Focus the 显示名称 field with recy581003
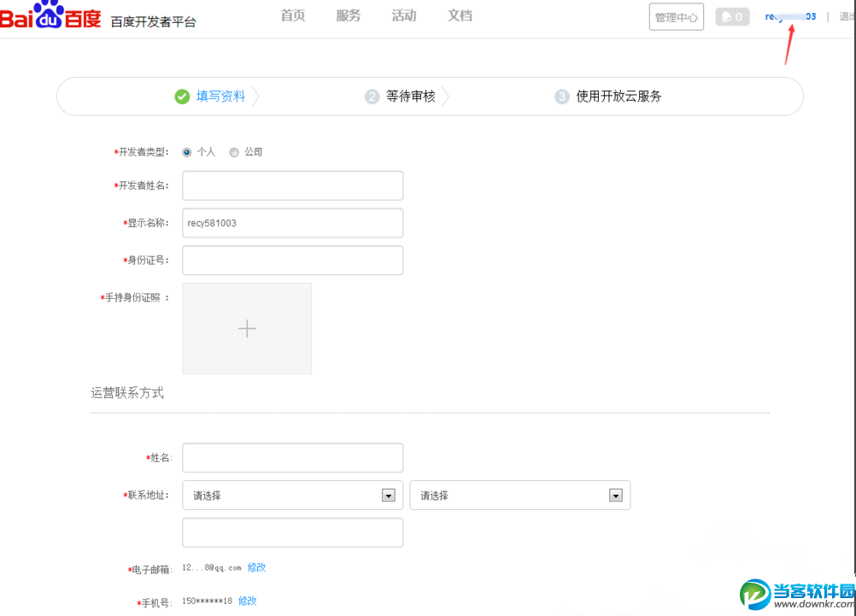The width and height of the screenshot is (856, 616). pyautogui.click(x=293, y=223)
